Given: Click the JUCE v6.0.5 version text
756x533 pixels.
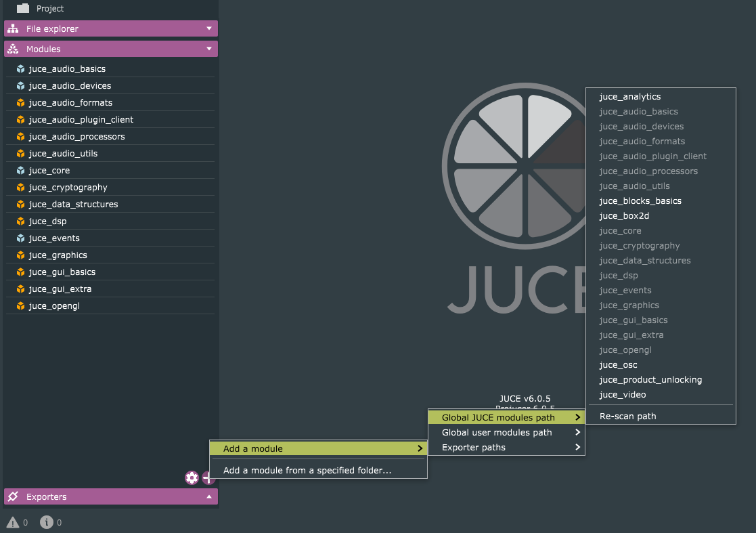Looking at the screenshot, I should click(x=525, y=399).
